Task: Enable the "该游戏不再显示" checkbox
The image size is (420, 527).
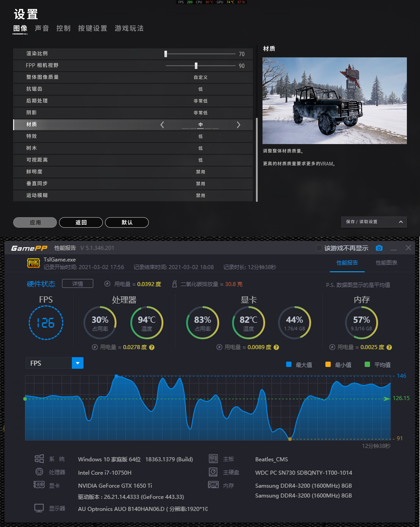Action: tap(319, 248)
